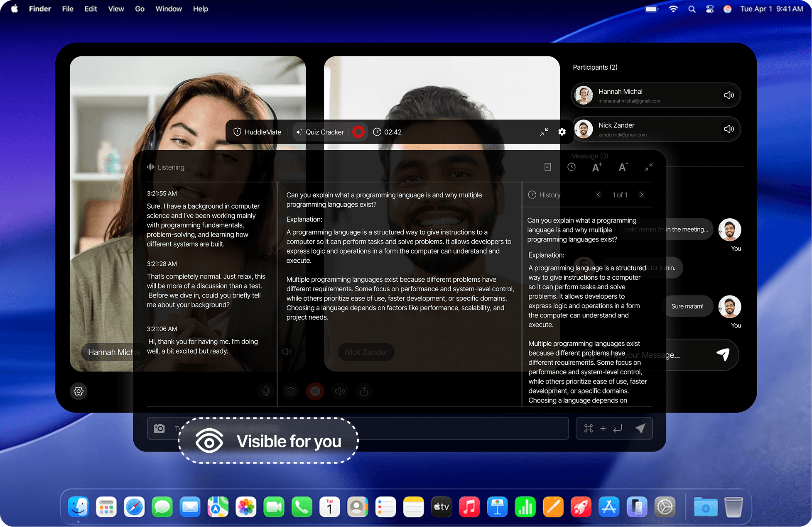Collapse the HuddleMate toolbar with shrink arrows
Screen dimensions: 812x527
pos(544,132)
